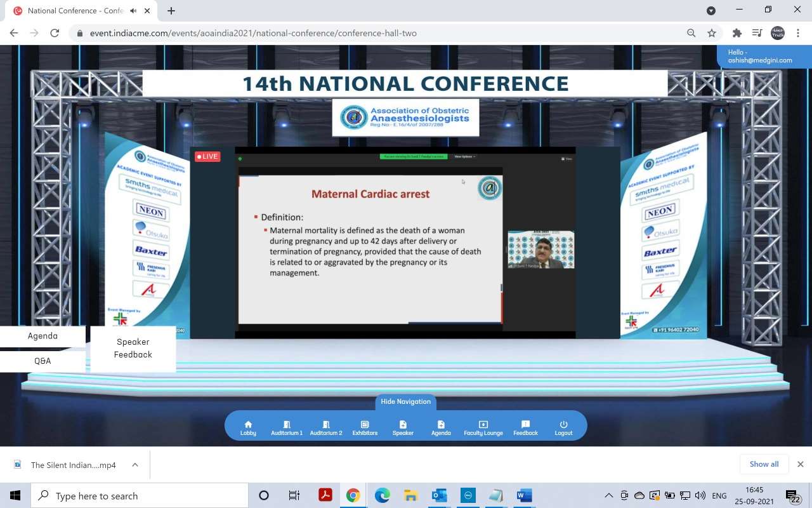
Task: Open Cortana circle icon on taskbar
Action: [x=264, y=495]
